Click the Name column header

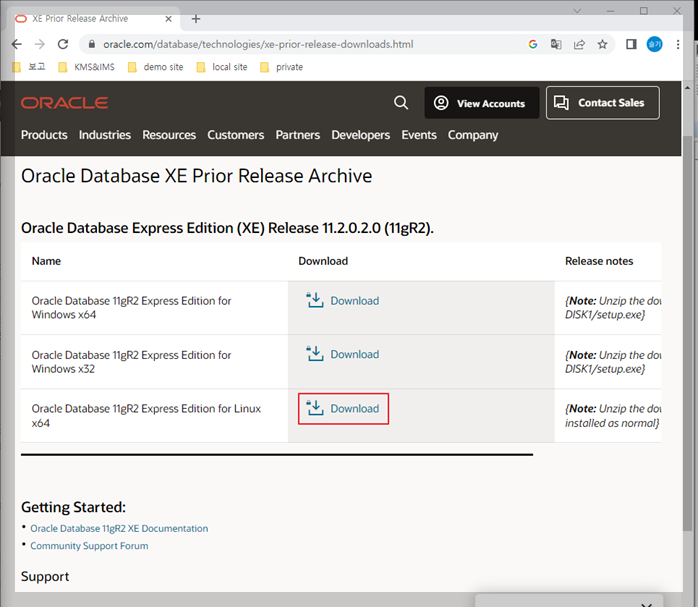point(46,261)
